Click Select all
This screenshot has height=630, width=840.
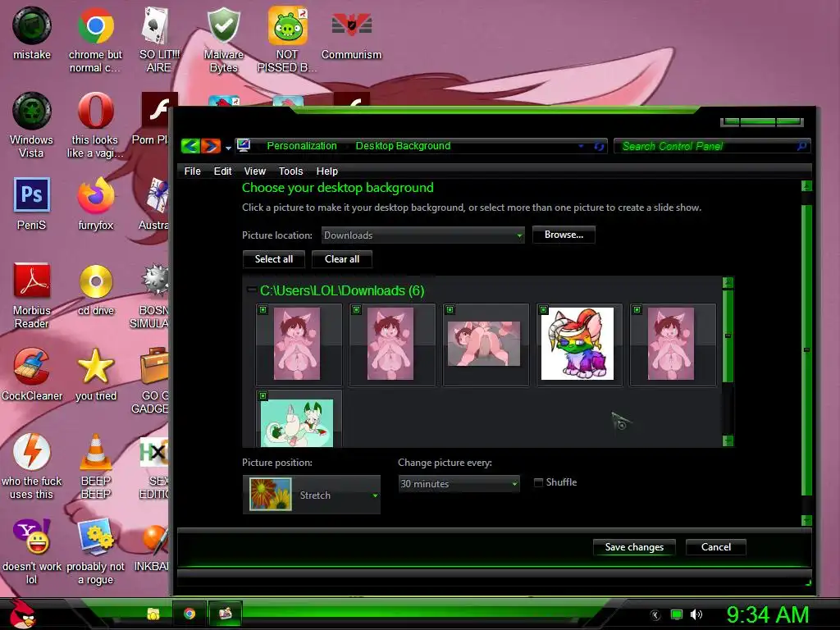[274, 259]
